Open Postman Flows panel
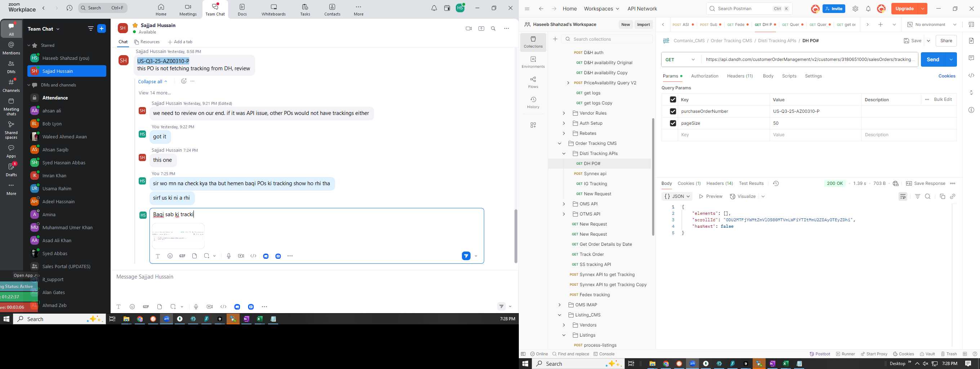Screen dimensions: 980x369 [533, 82]
